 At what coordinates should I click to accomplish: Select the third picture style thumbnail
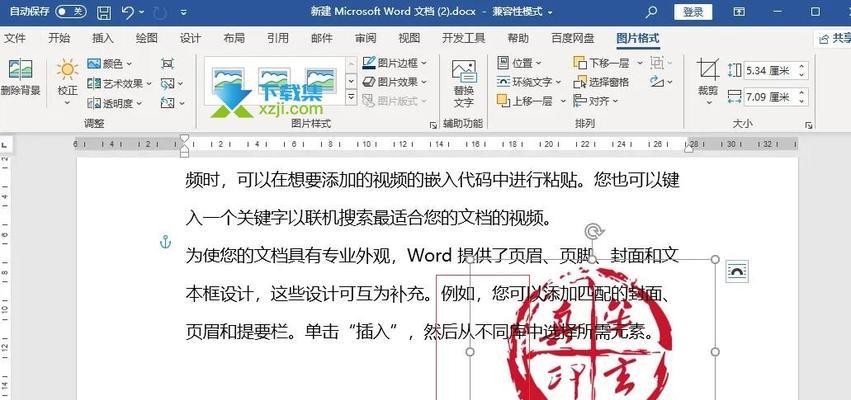tap(320, 80)
